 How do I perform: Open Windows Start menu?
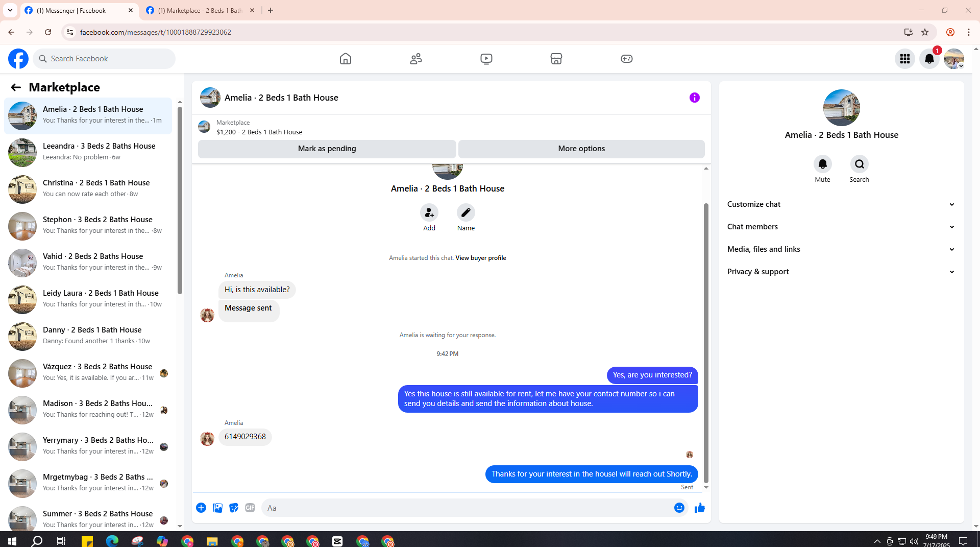[12, 541]
